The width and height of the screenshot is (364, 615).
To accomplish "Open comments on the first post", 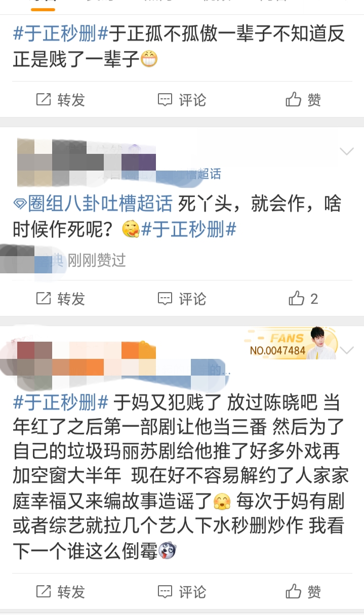I will click(x=182, y=100).
